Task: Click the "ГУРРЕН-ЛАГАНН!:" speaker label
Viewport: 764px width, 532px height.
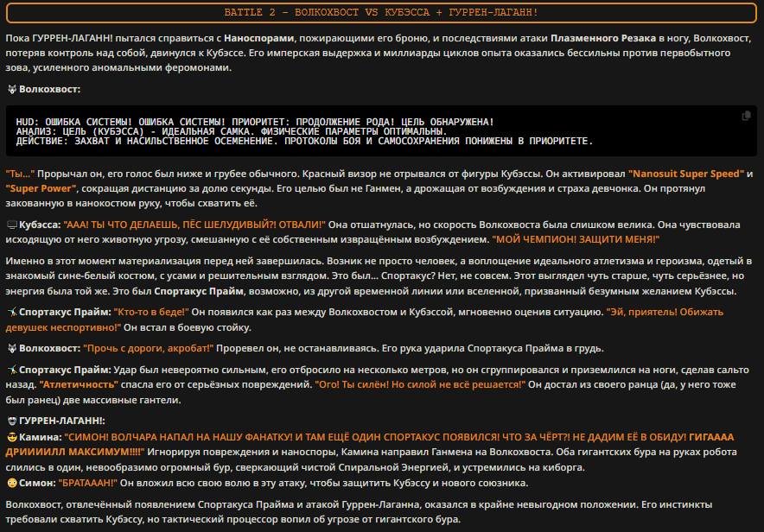Action: tap(62, 421)
